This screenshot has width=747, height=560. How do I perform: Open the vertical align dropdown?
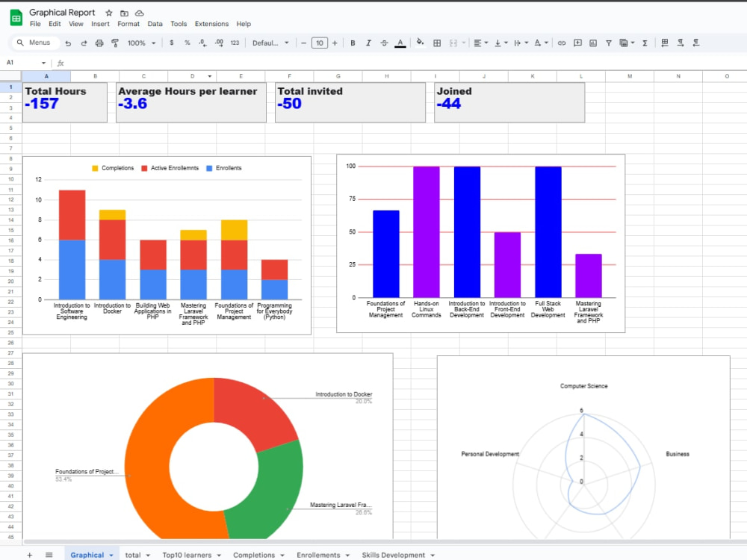point(500,43)
